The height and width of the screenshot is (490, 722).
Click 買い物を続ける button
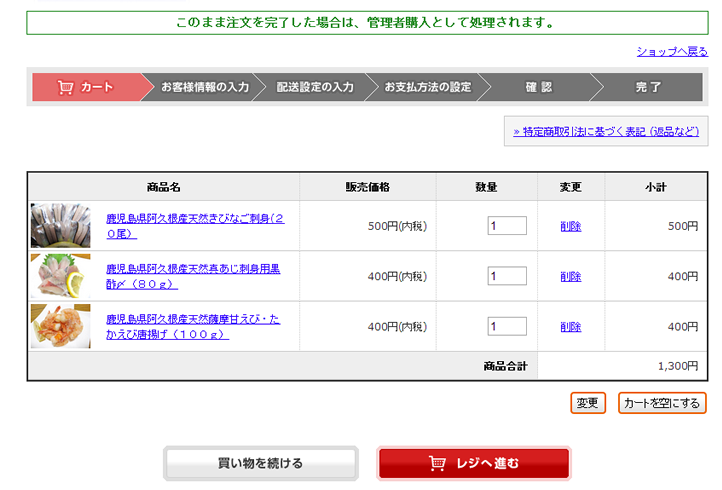(x=260, y=464)
